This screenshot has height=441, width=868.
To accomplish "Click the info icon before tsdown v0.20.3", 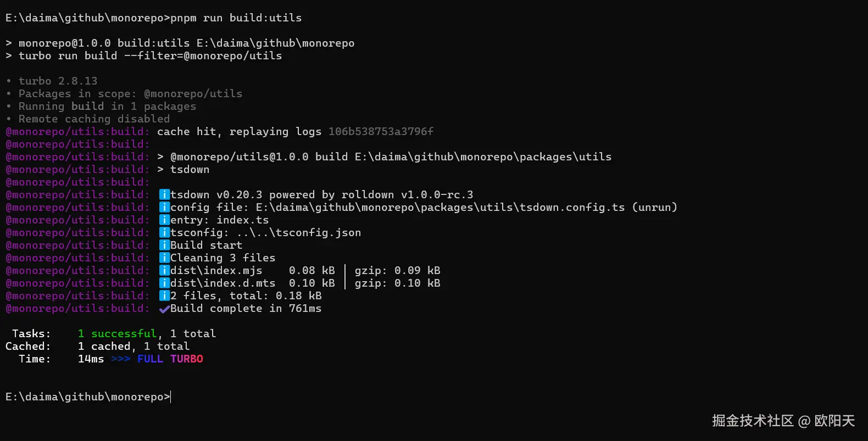I will [x=164, y=194].
